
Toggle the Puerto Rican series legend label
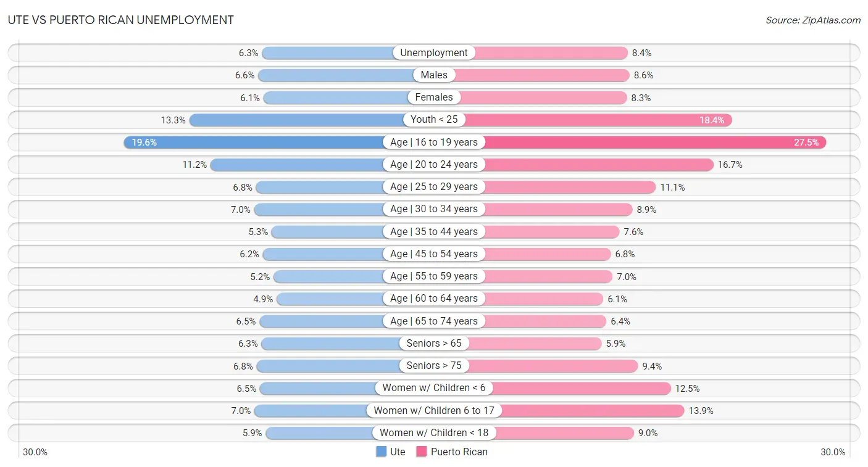(x=459, y=452)
